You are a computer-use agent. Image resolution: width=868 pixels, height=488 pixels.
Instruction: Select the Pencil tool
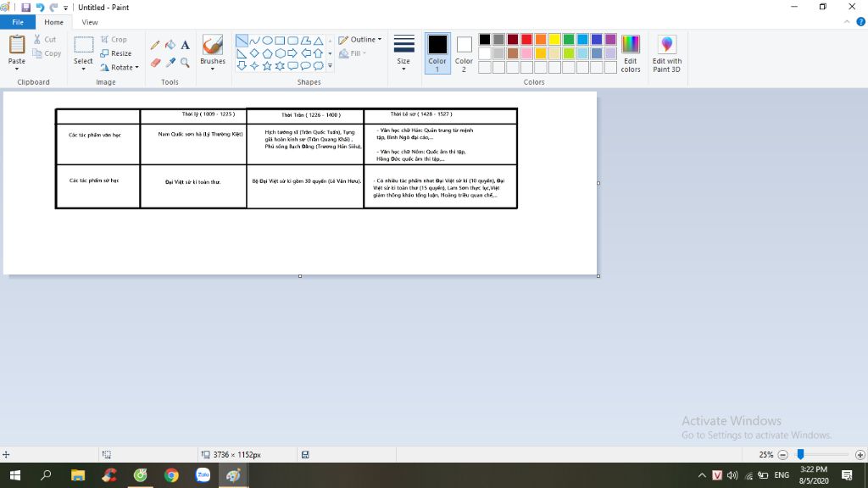(155, 46)
